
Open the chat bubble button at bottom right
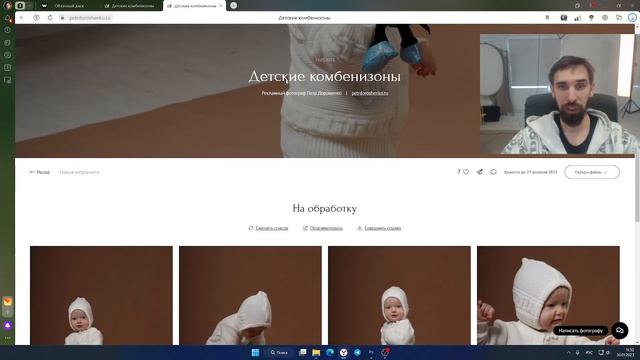tap(620, 330)
